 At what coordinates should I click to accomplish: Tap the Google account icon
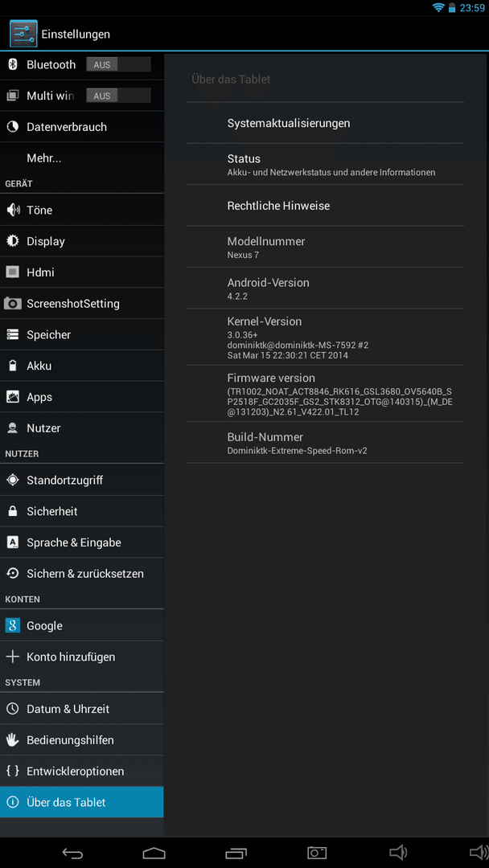pos(12,625)
